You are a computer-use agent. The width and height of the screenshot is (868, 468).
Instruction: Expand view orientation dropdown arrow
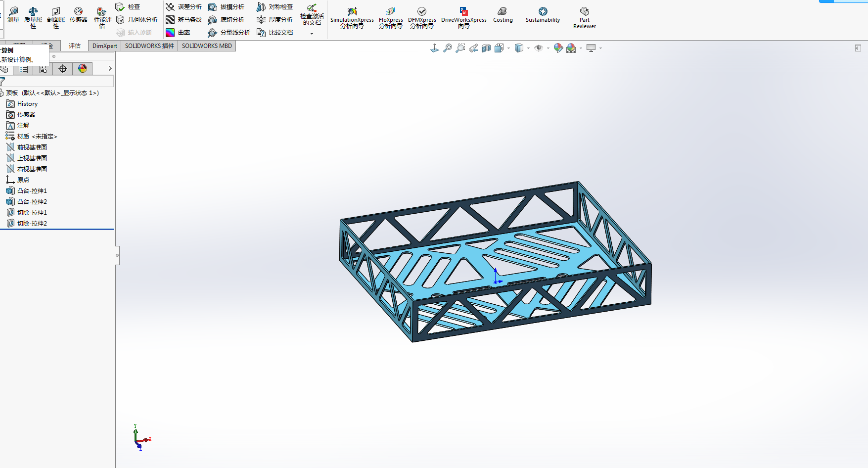[508, 48]
